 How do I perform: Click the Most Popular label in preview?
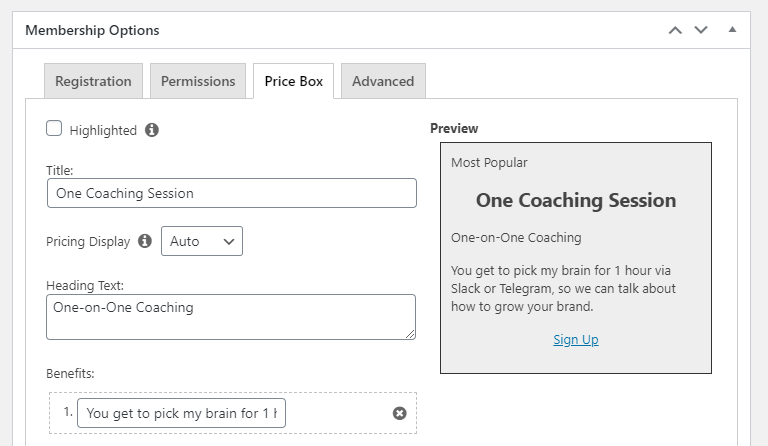(x=489, y=162)
